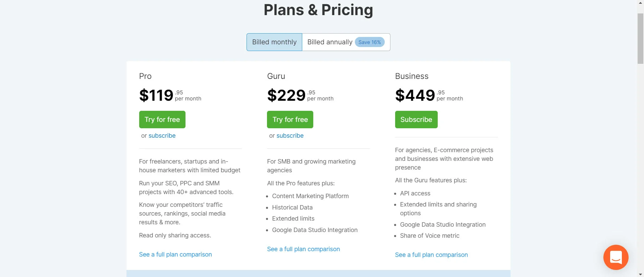The width and height of the screenshot is (644, 277).
Task: Click the scrollbar up arrow
Action: click(x=641, y=2)
